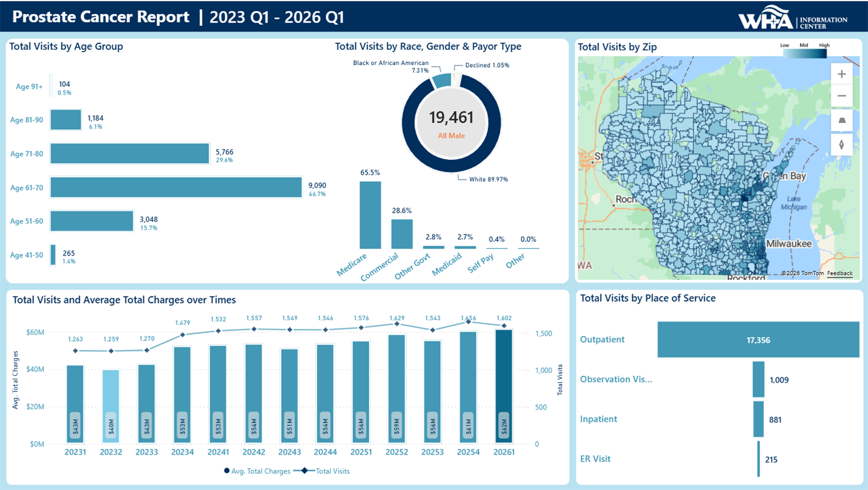Select the Age 61-70 bar
This screenshot has height=490, width=868.
pos(176,188)
